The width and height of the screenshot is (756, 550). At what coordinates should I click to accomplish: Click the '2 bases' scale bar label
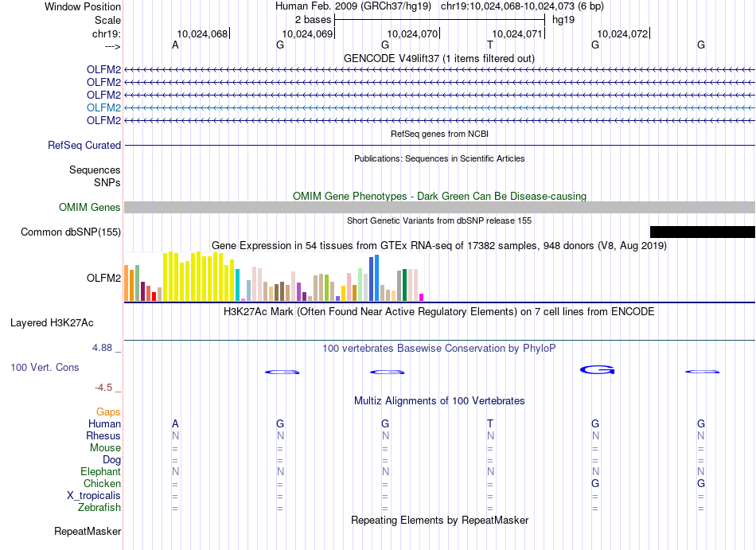pyautogui.click(x=314, y=20)
